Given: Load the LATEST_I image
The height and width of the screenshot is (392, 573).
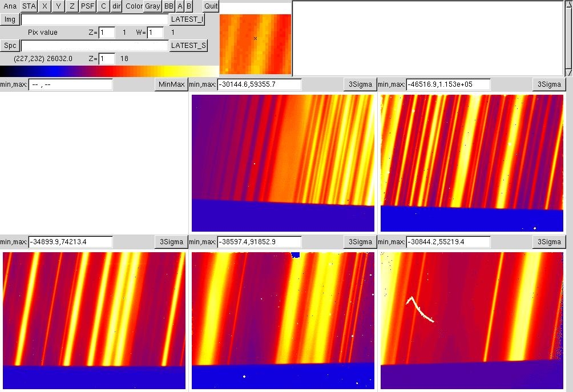Looking at the screenshot, I should (x=187, y=19).
